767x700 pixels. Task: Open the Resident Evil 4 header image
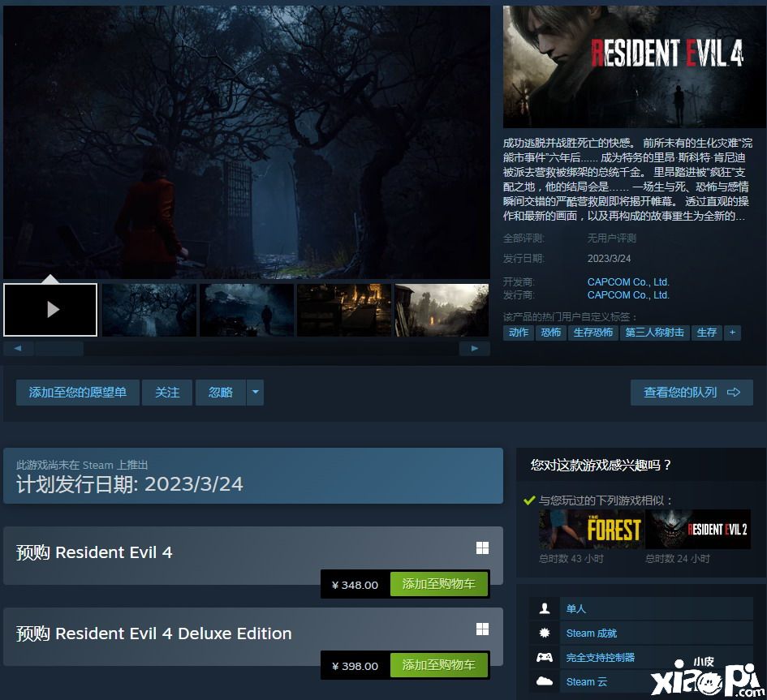635,67
